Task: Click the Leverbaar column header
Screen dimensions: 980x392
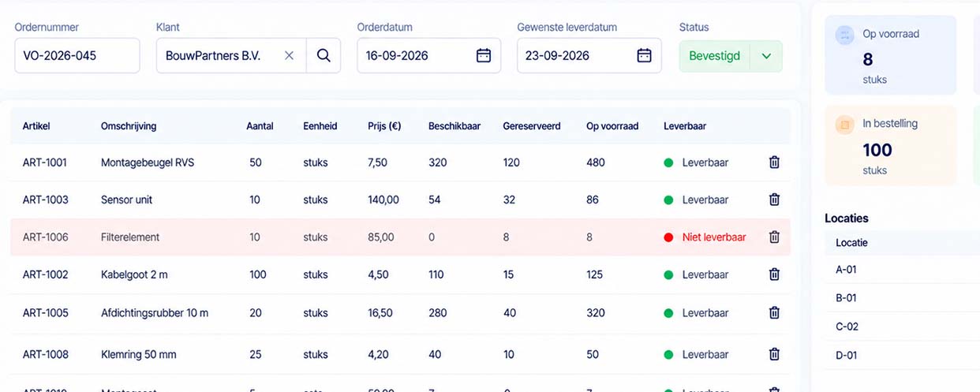Action: tap(685, 126)
